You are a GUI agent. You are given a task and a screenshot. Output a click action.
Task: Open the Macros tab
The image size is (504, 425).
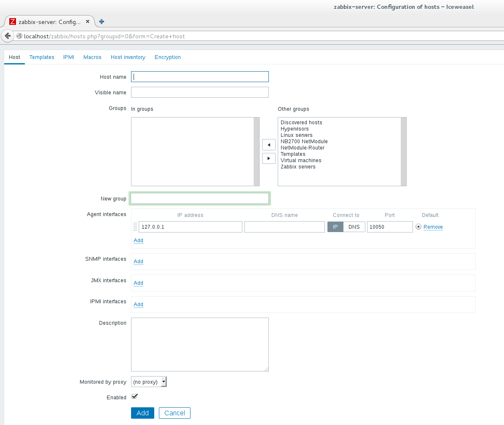point(92,57)
